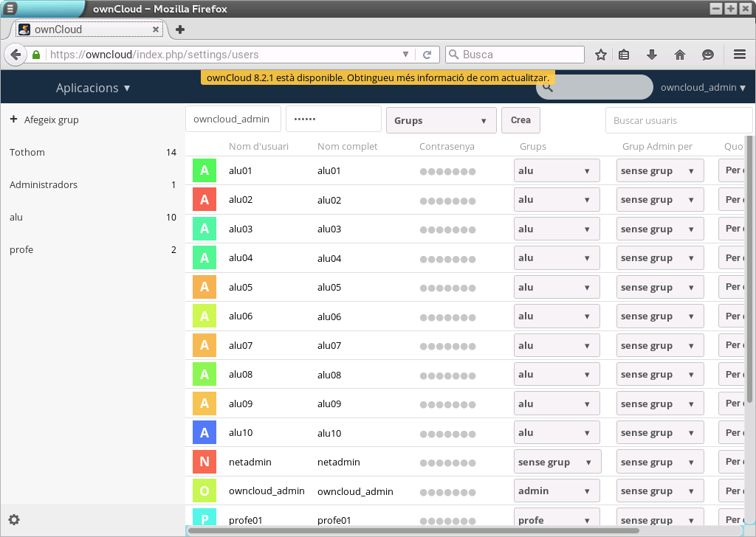Viewport: 756px width, 537px height.
Task: Open the Firefox hamburger menu
Action: (740, 55)
